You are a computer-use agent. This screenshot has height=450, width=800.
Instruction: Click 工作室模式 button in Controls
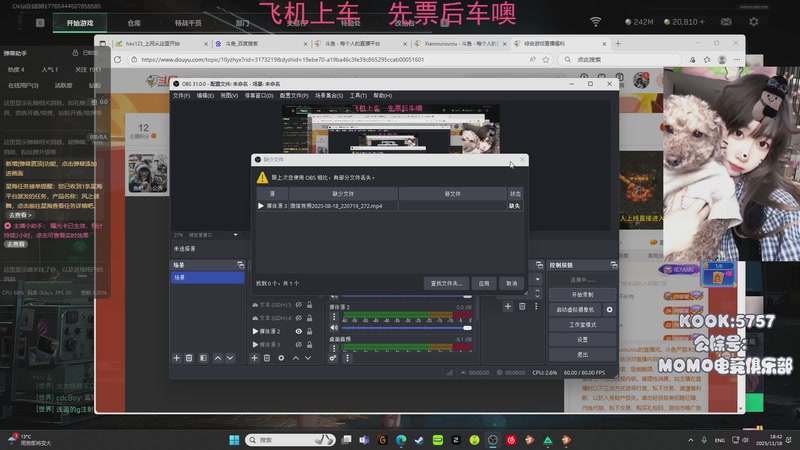point(583,324)
